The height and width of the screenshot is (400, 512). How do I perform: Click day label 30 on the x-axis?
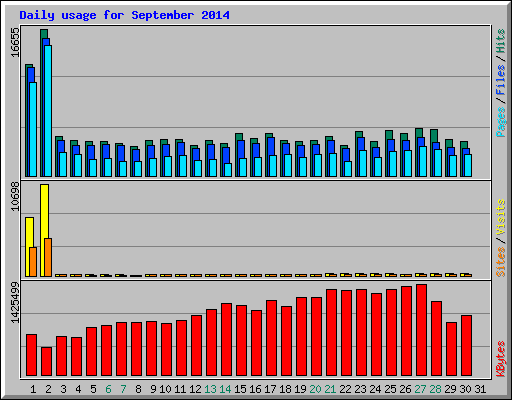[x=465, y=389]
